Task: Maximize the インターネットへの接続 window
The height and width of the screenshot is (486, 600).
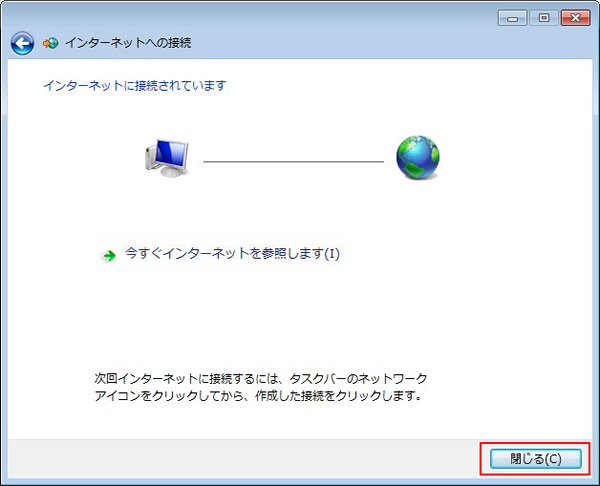Action: (x=544, y=18)
